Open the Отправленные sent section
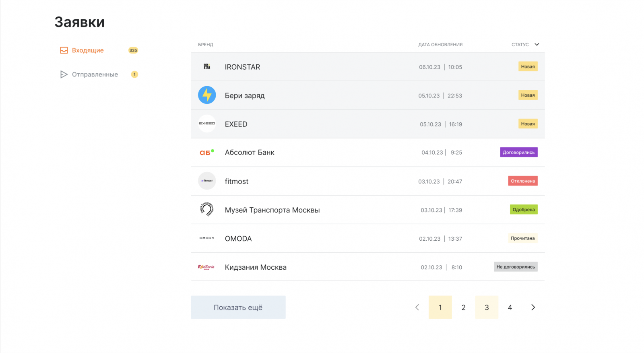644x353 pixels. coord(95,74)
